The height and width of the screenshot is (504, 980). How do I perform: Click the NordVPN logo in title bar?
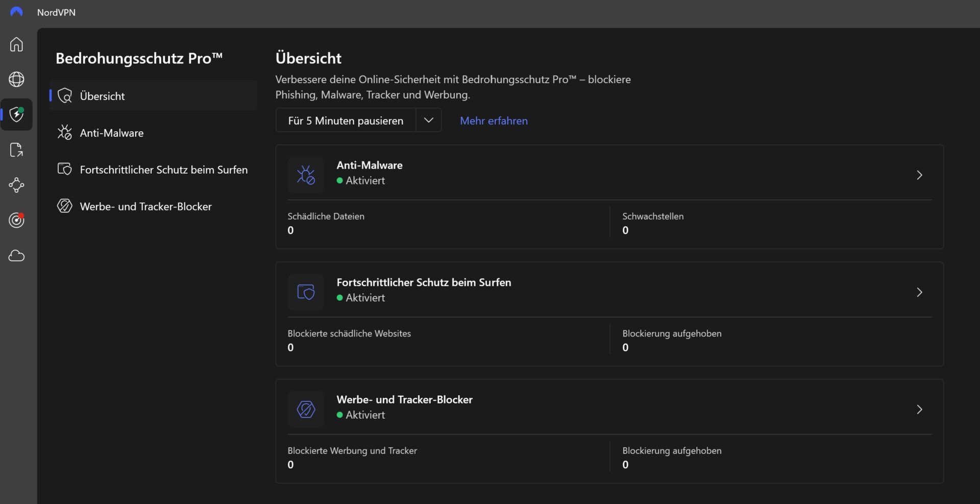pos(16,12)
